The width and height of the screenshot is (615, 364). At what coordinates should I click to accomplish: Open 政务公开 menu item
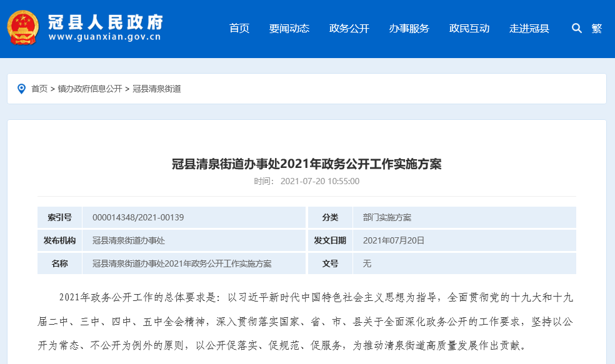(x=349, y=28)
